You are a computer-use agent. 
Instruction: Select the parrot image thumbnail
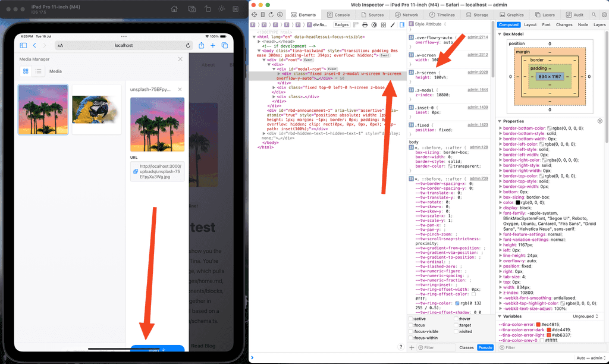[x=96, y=109]
